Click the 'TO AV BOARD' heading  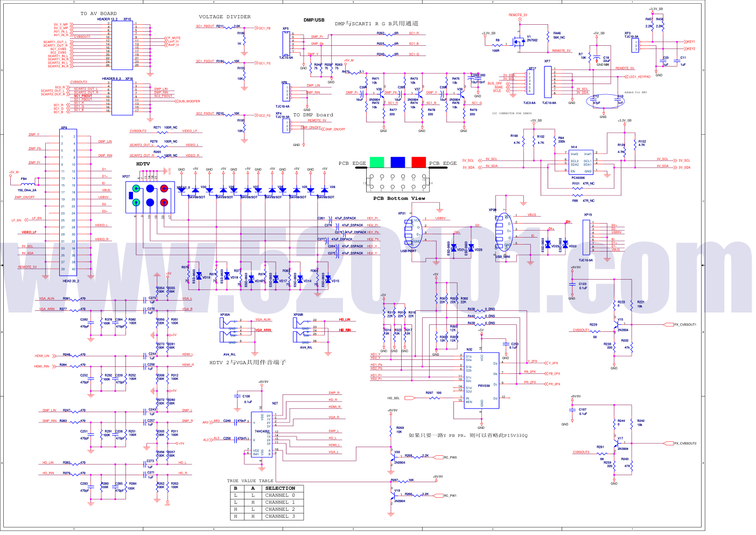99,13
